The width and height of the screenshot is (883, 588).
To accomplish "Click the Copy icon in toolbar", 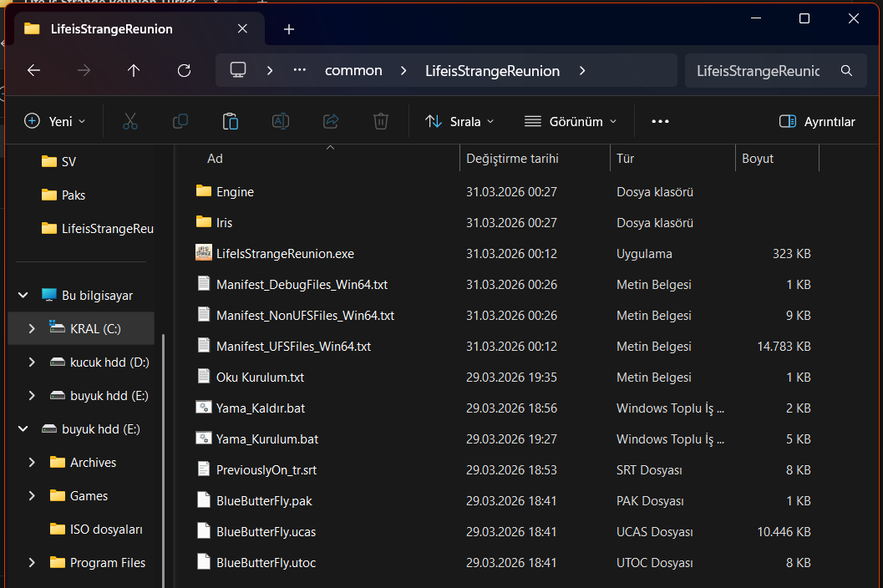I will pyautogui.click(x=180, y=121).
